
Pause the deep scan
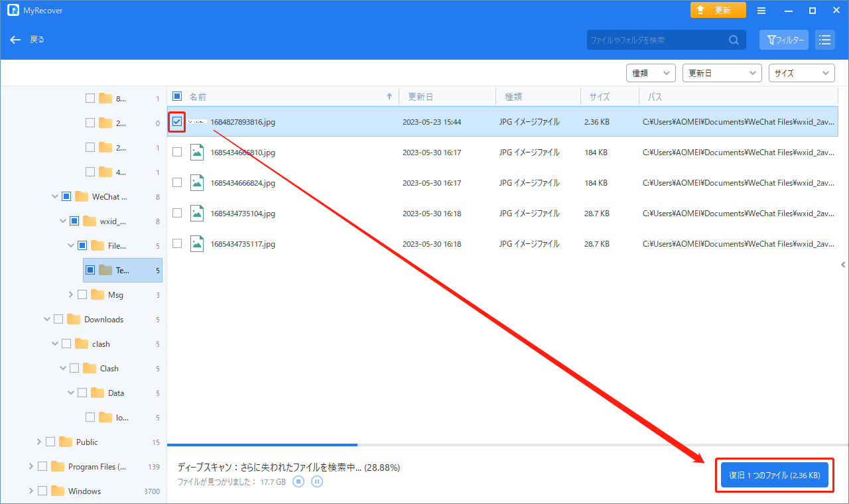[317, 481]
